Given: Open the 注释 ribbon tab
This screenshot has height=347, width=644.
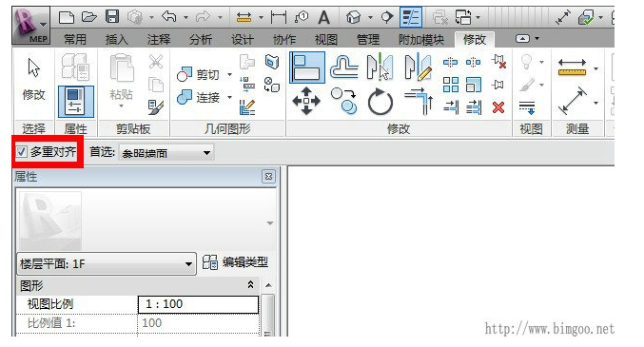Looking at the screenshot, I should (x=159, y=40).
